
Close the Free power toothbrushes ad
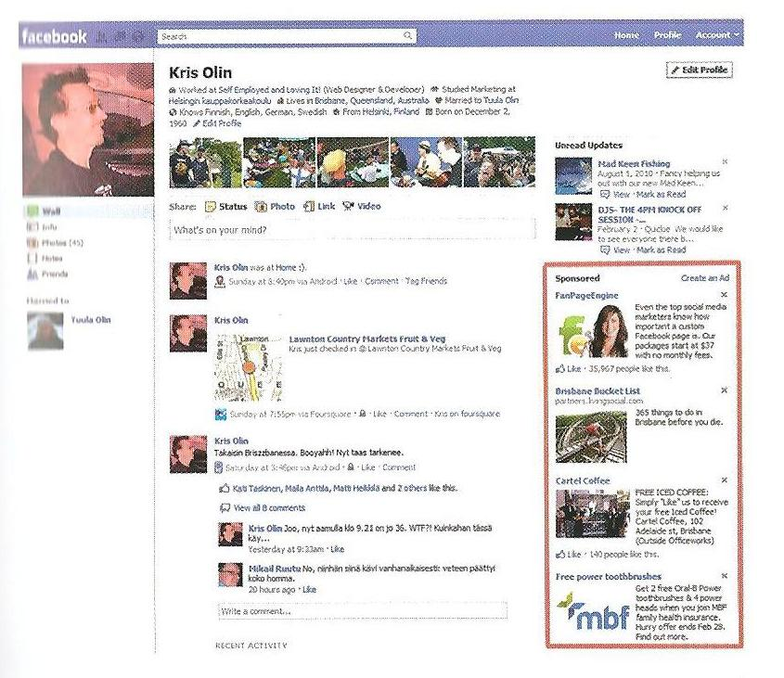coord(724,576)
